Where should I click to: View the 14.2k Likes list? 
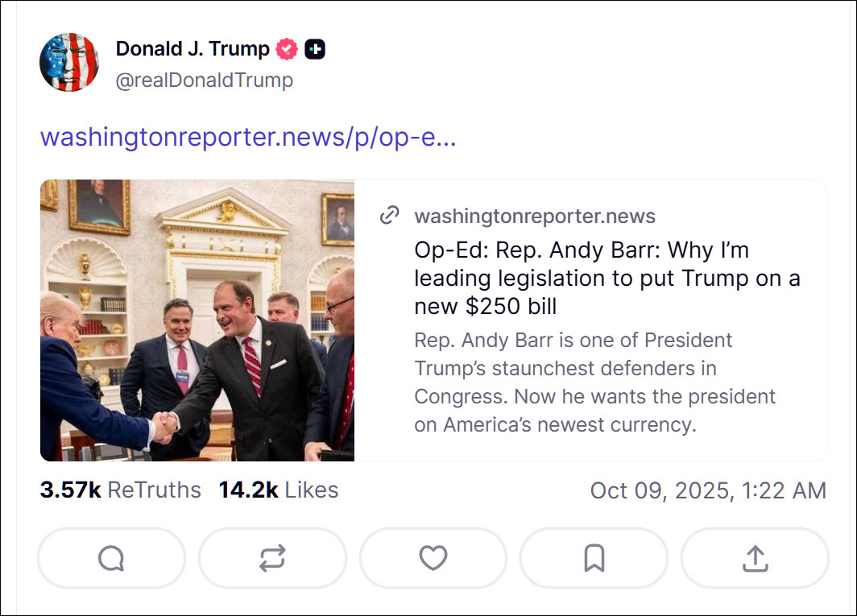click(278, 490)
